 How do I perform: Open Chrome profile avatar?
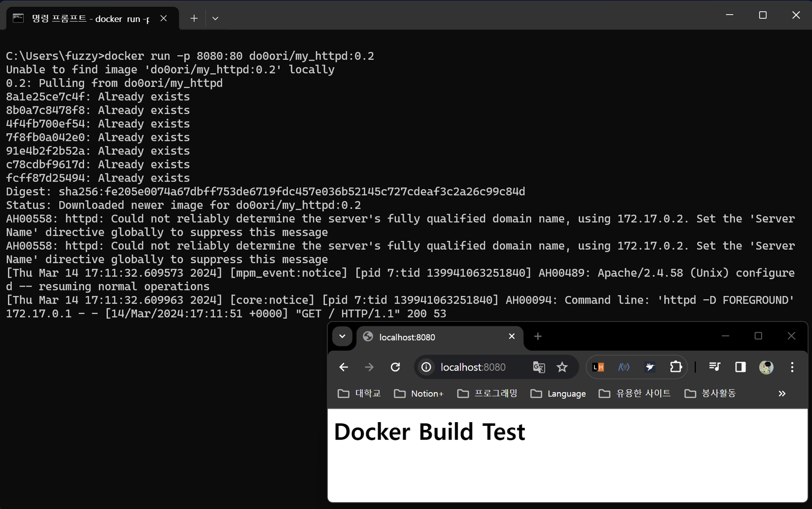click(766, 367)
